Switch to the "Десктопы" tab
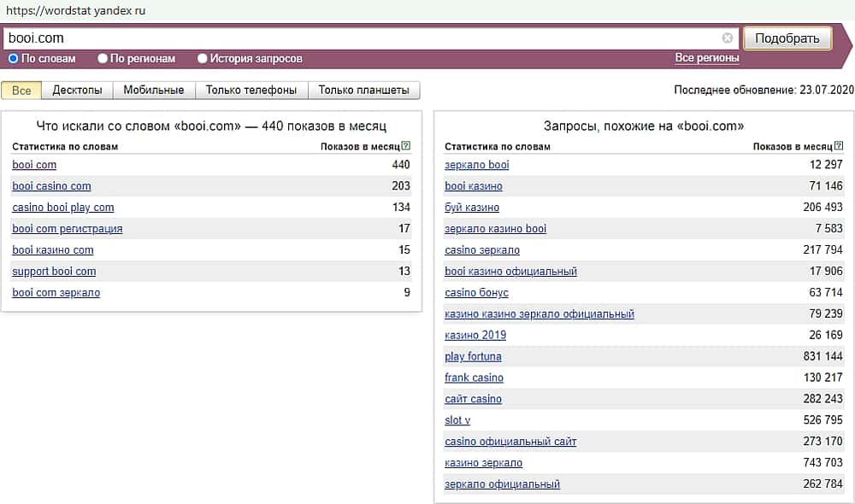The height and width of the screenshot is (504, 855). (77, 91)
